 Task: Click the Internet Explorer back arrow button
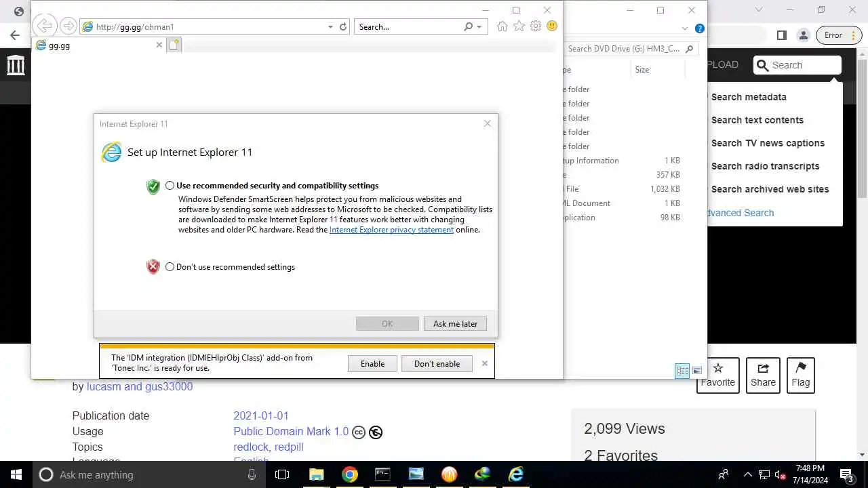(x=45, y=26)
